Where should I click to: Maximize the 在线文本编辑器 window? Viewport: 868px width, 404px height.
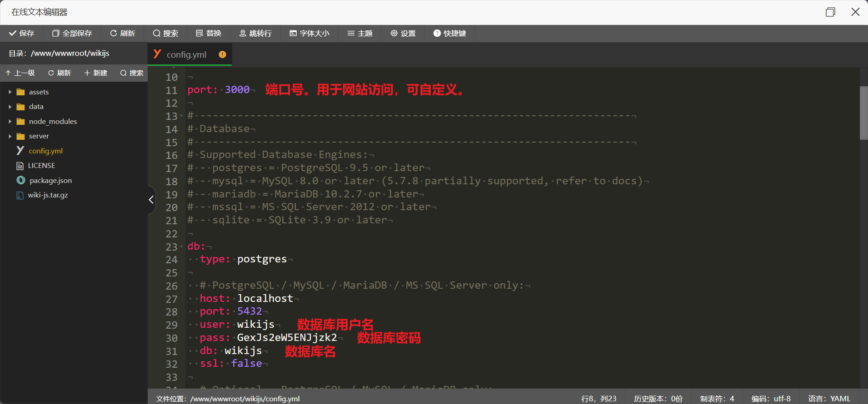pos(830,12)
